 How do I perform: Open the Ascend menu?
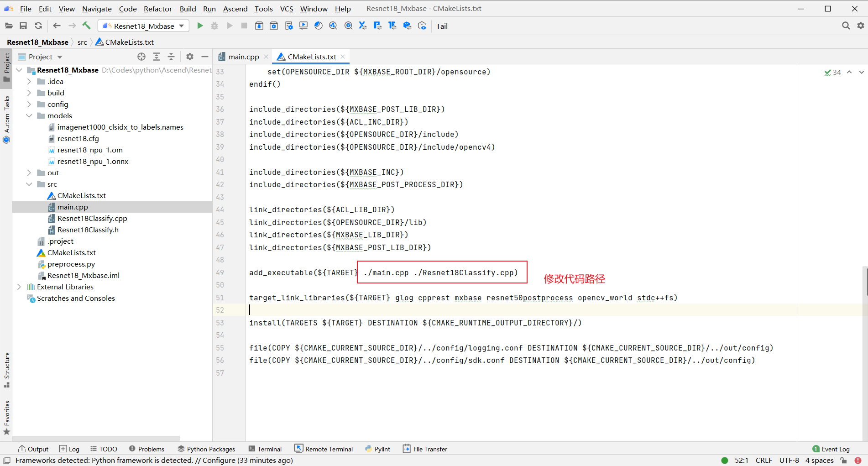[235, 9]
